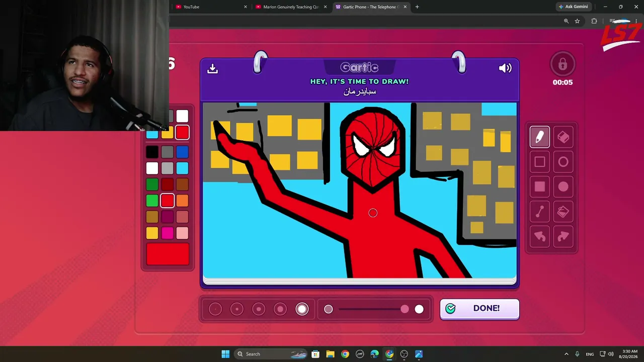Pick the brown color swatch
The width and height of the screenshot is (644, 362).
182,185
